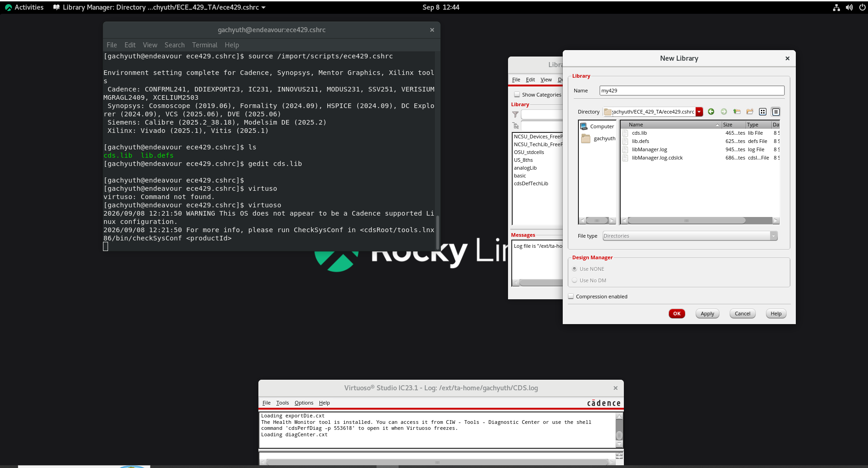Screen dimensions: 868x468
Task: Click Help in New Library dialog
Action: [x=776, y=314]
